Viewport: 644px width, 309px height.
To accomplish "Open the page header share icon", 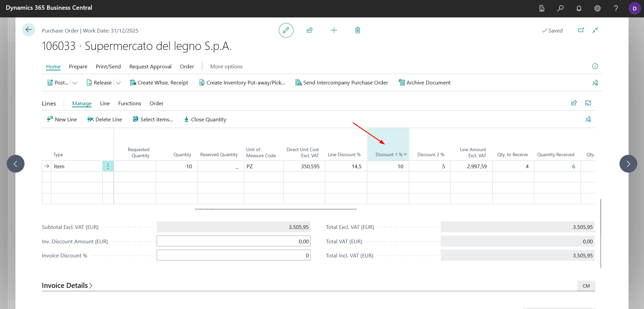I will tap(310, 30).
